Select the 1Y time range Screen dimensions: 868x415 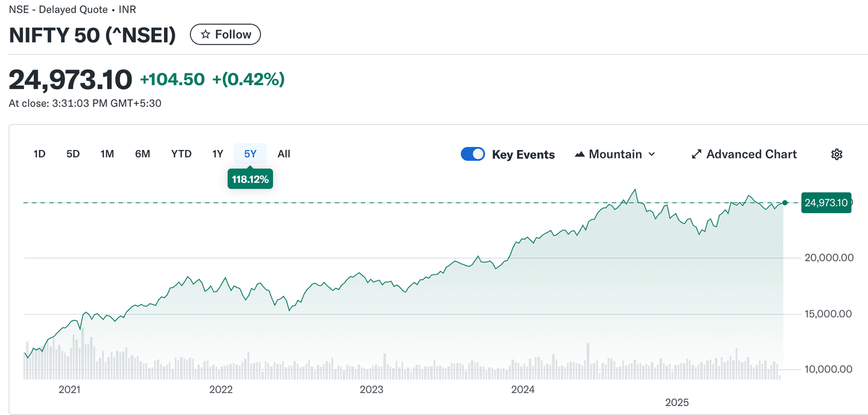218,154
